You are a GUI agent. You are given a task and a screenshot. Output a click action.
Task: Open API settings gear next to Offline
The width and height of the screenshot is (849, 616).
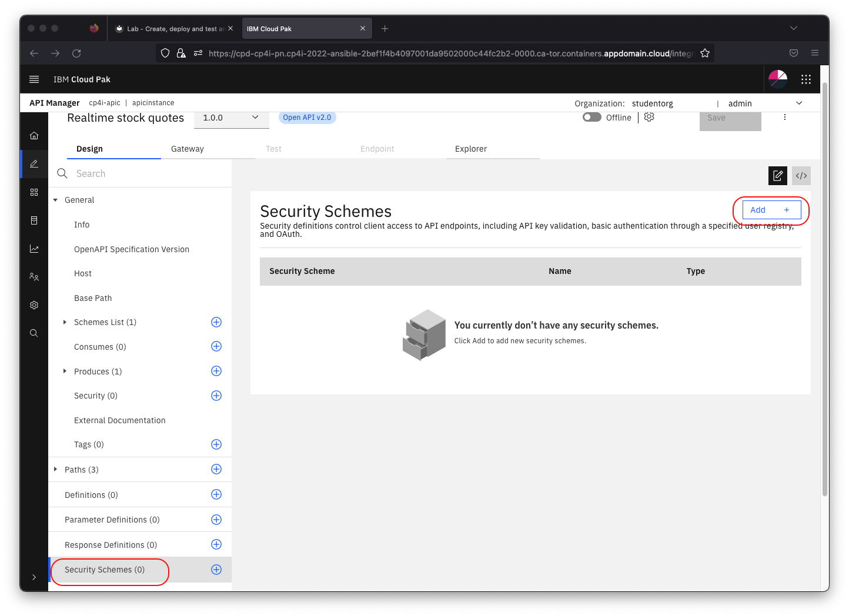pos(649,117)
